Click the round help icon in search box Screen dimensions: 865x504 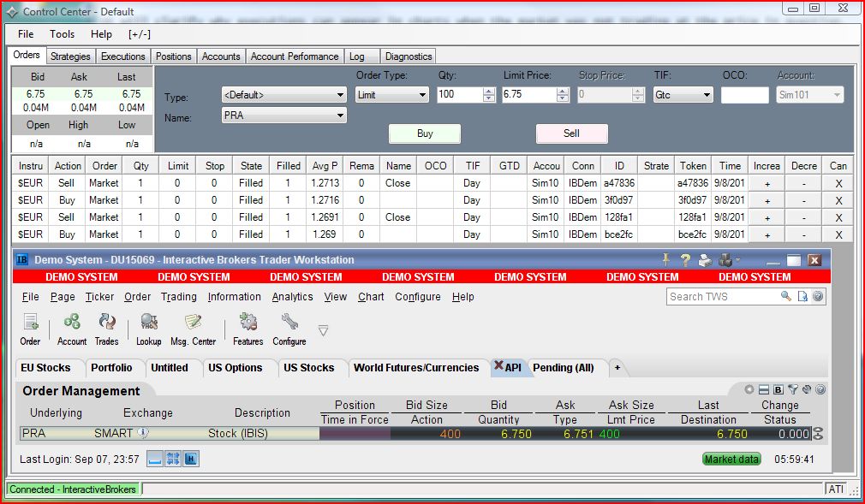tap(818, 296)
